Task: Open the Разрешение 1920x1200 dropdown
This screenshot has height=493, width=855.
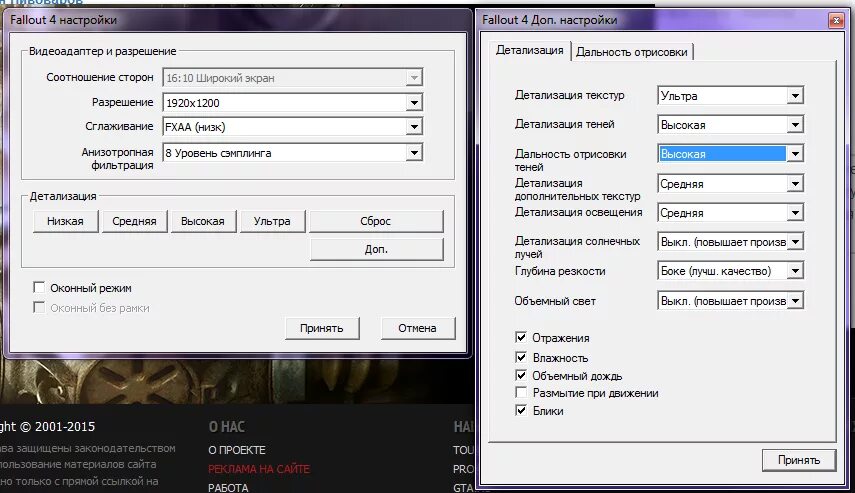Action: [x=292, y=103]
